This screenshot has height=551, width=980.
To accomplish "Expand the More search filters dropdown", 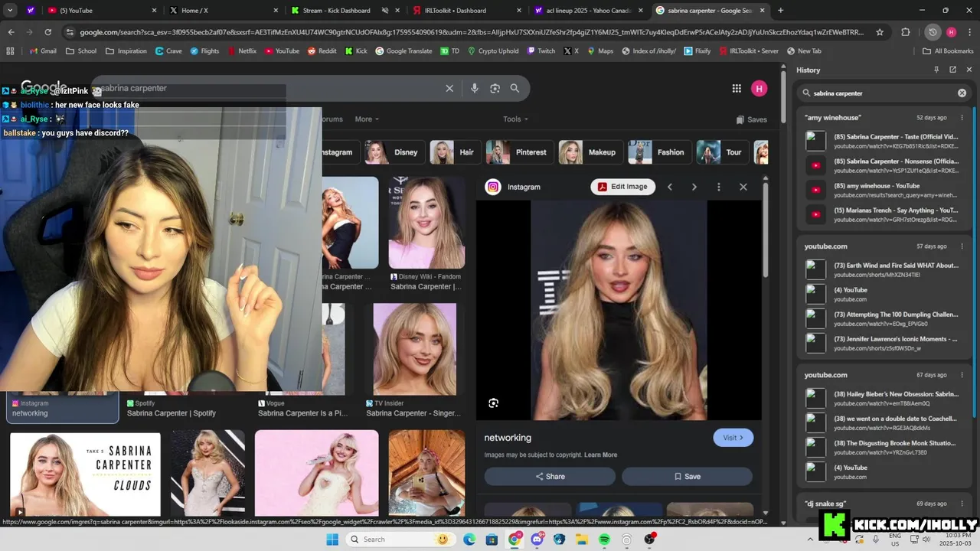I will click(x=367, y=119).
